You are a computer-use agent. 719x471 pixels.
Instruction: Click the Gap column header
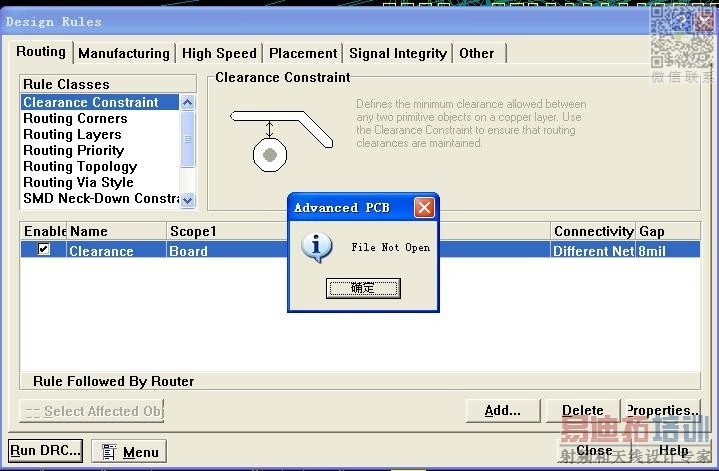point(668,231)
